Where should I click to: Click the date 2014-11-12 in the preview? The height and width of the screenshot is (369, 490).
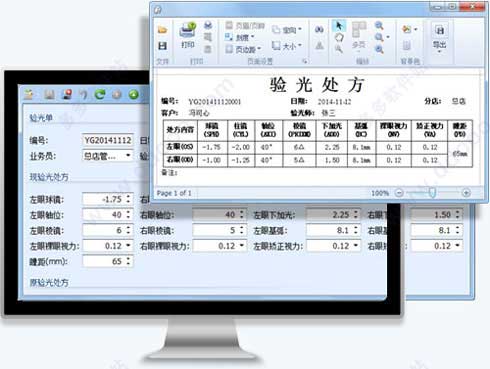(334, 102)
